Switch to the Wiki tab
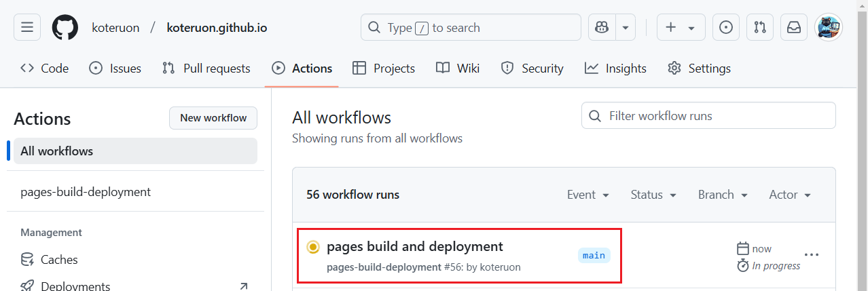868x291 pixels. click(458, 68)
